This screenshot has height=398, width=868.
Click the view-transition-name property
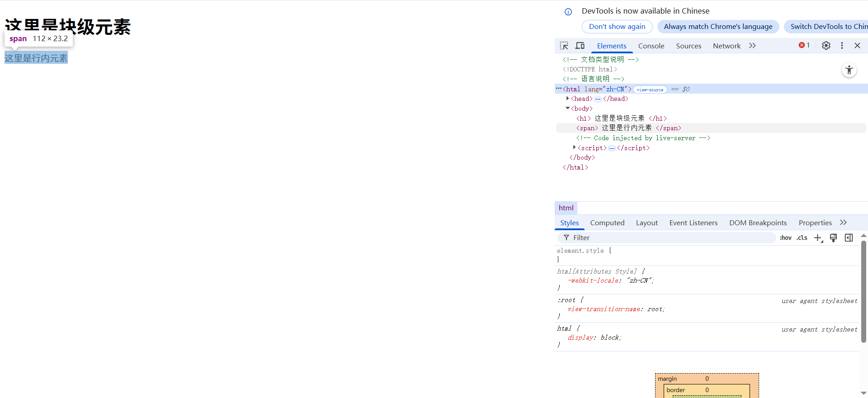click(x=604, y=309)
